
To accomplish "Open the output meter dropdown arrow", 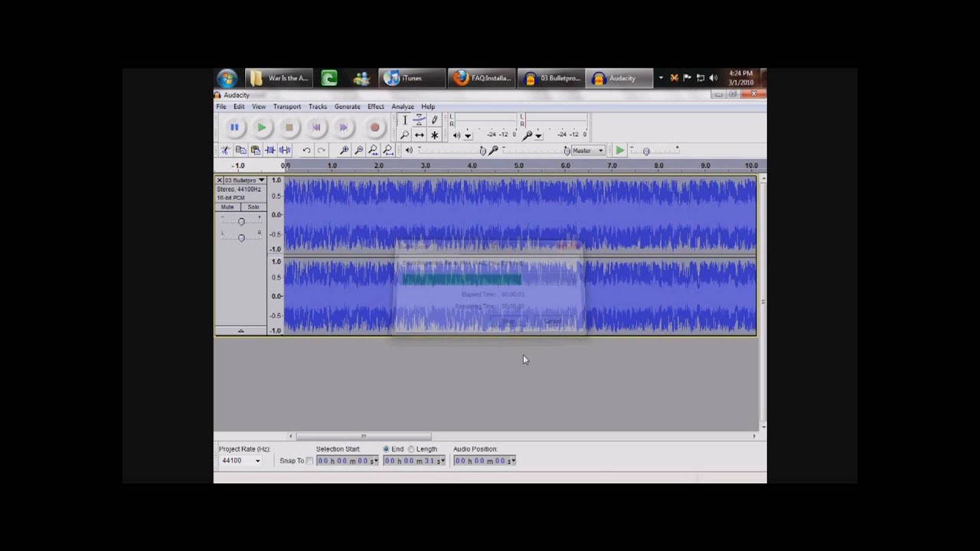I will pyautogui.click(x=468, y=136).
